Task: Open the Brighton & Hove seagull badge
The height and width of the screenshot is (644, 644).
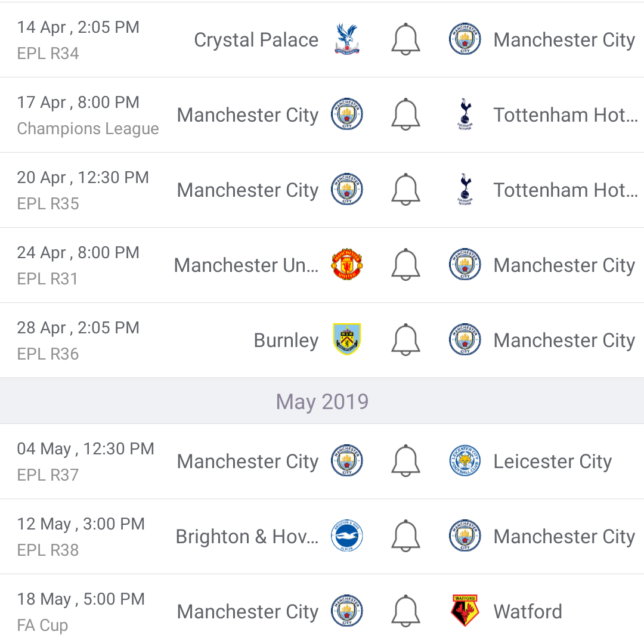Action: point(347,535)
